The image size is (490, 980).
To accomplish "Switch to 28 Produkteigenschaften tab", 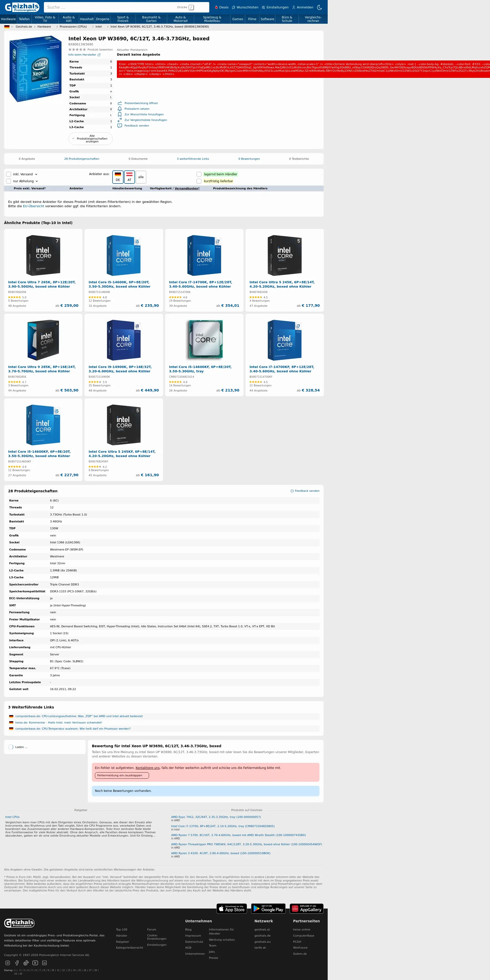I will 81,159.
